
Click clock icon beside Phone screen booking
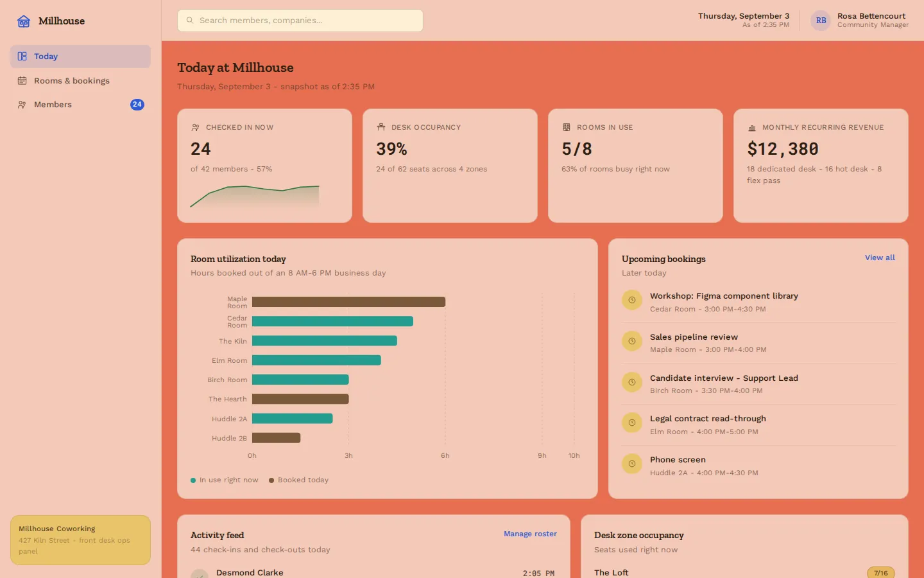pyautogui.click(x=632, y=464)
